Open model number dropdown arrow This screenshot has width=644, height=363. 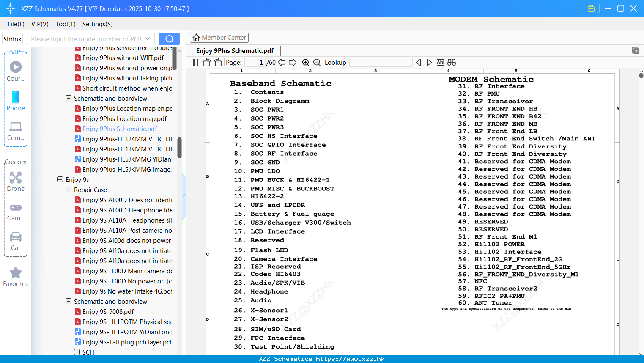pyautogui.click(x=148, y=39)
